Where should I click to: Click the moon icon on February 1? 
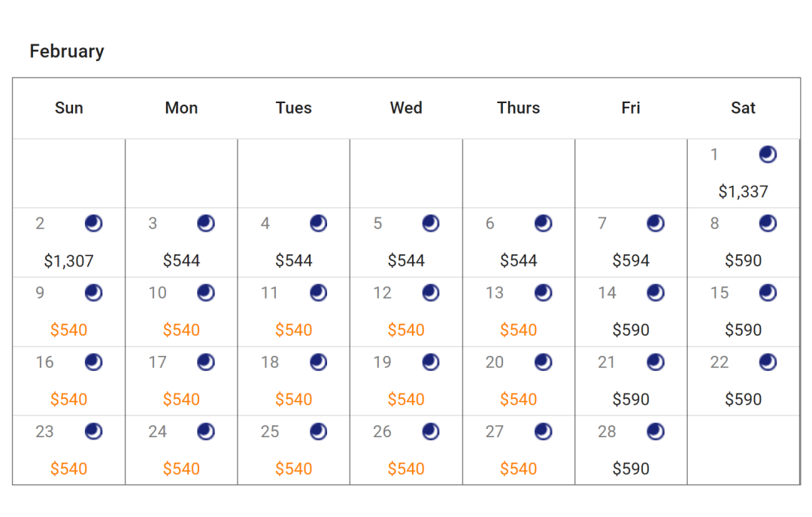pyautogui.click(x=768, y=154)
